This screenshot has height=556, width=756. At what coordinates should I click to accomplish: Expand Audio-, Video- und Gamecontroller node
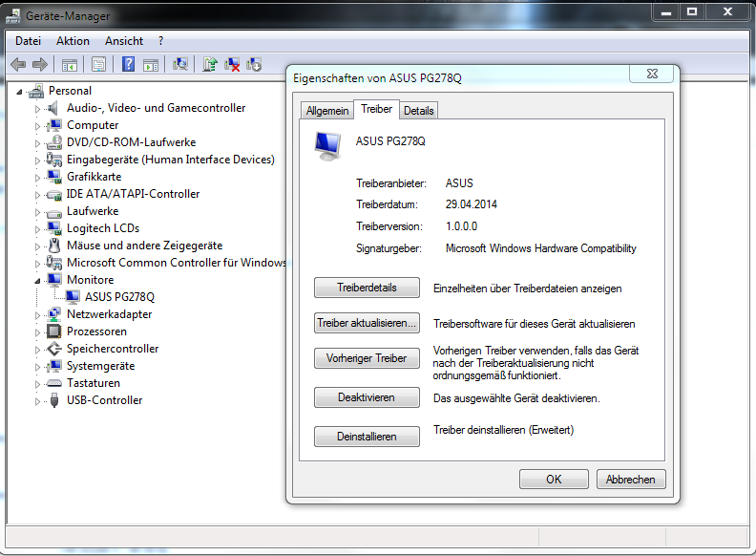pyautogui.click(x=37, y=109)
